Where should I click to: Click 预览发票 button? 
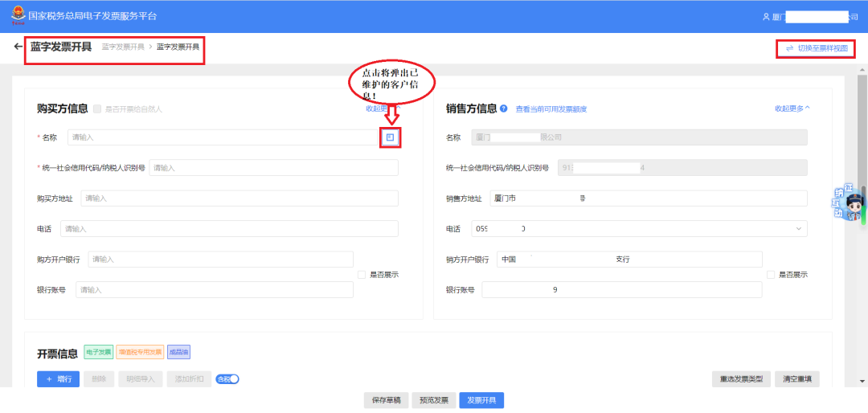(433, 400)
